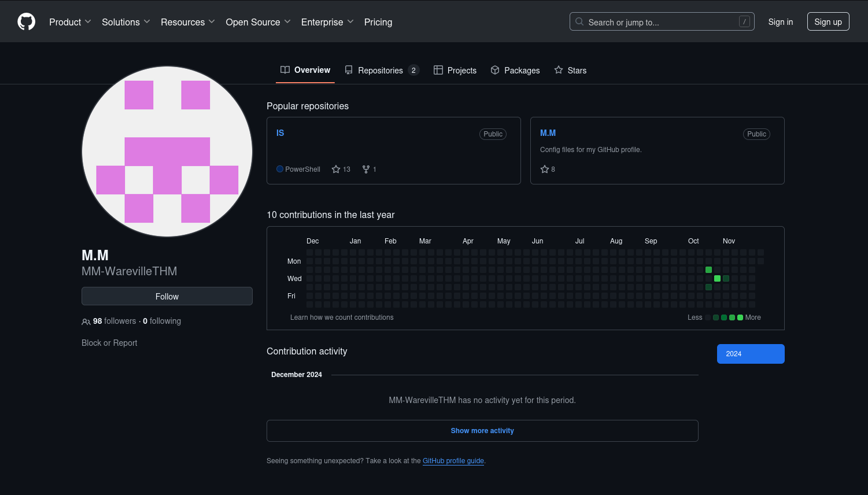Expand the Solutions dropdown

pos(126,22)
